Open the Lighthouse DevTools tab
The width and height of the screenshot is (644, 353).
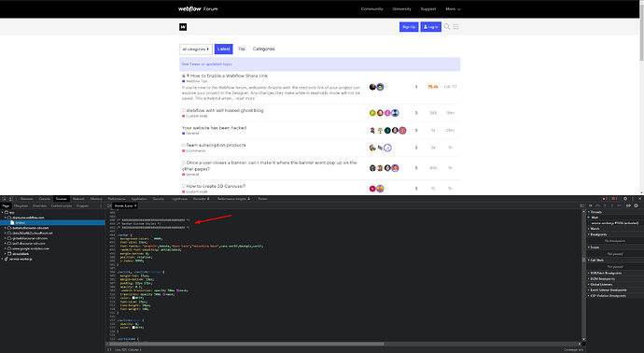point(179,199)
